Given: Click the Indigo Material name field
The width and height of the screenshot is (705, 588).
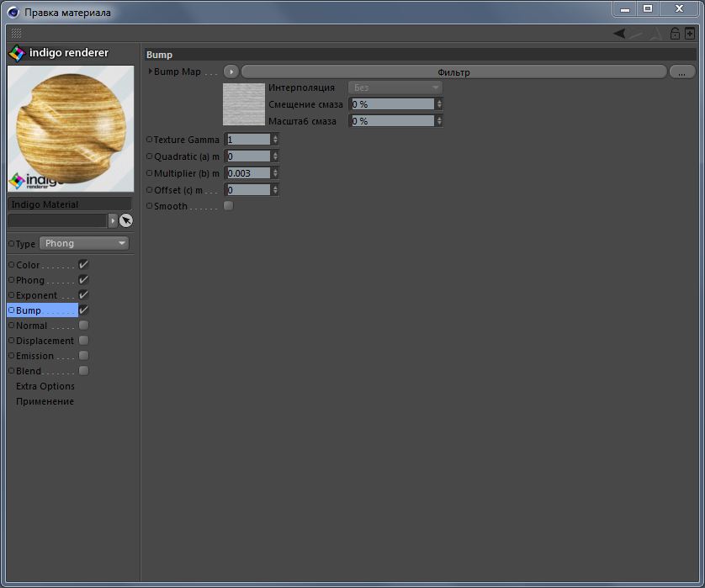Looking at the screenshot, I should click(70, 204).
